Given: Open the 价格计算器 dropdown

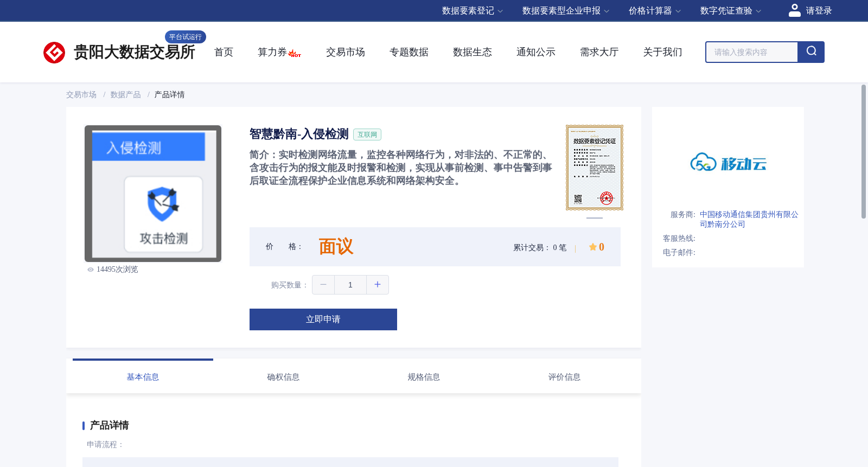Looking at the screenshot, I should point(655,11).
